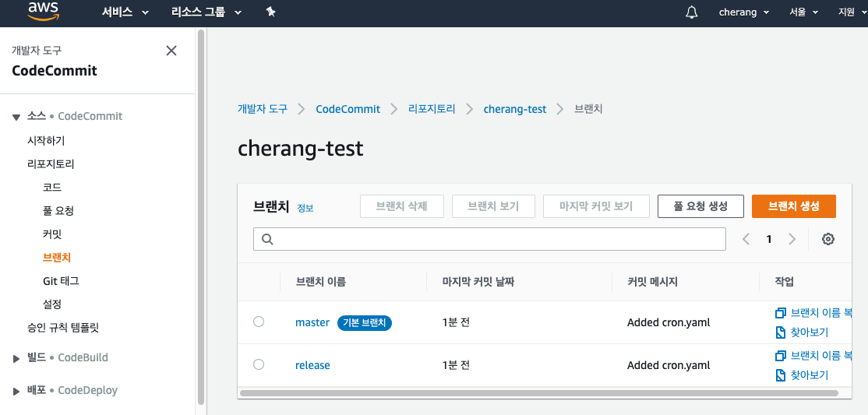Open the 서비스 services dropdown
This screenshot has width=868, height=415.
(125, 12)
